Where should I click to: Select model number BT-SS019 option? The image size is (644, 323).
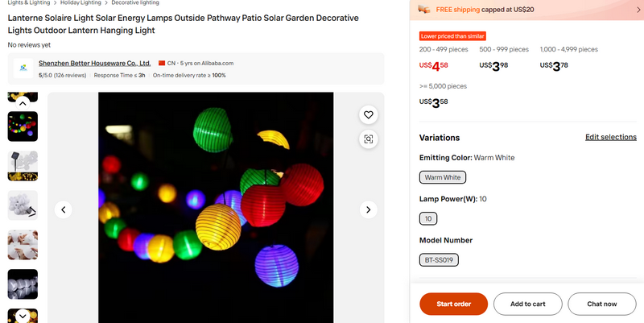click(x=439, y=260)
